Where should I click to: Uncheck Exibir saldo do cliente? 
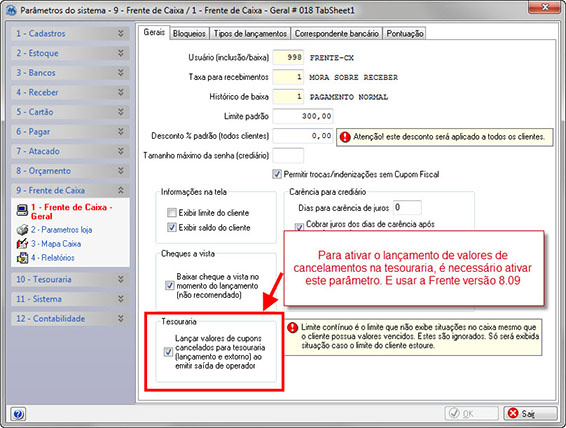[171, 228]
